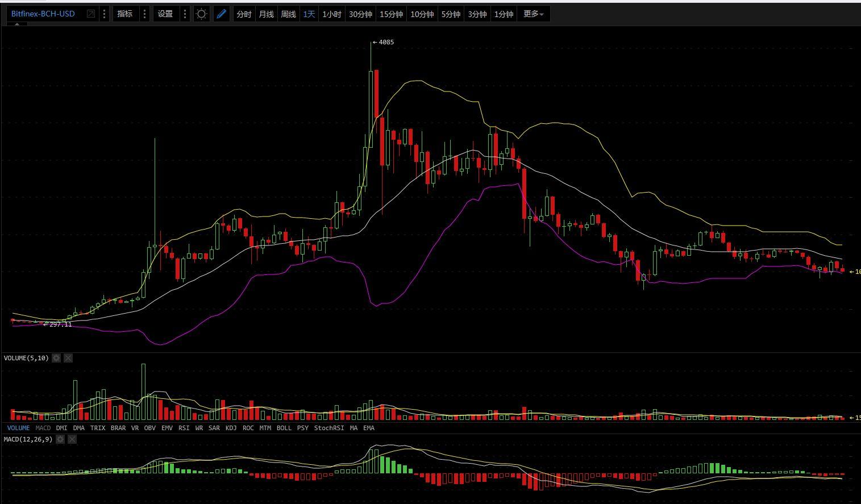Select the MACD indicator tab
This screenshot has height=504, width=861.
[43, 428]
